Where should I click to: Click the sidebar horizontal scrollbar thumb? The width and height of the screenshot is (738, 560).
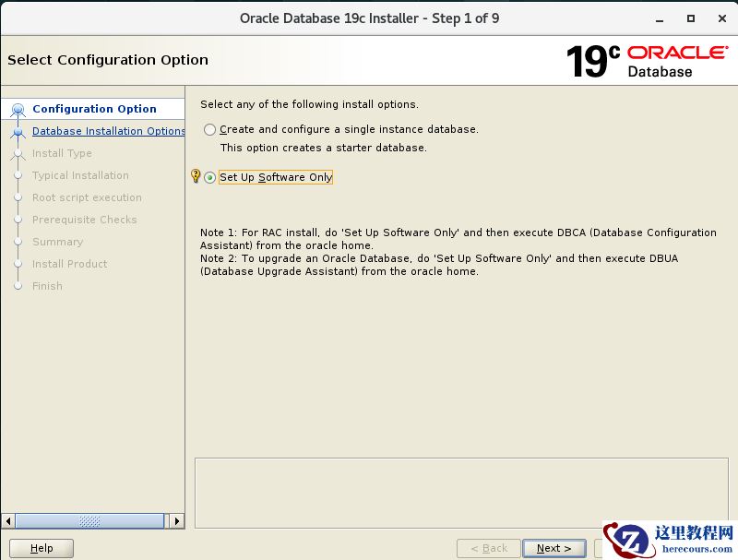[x=89, y=521]
